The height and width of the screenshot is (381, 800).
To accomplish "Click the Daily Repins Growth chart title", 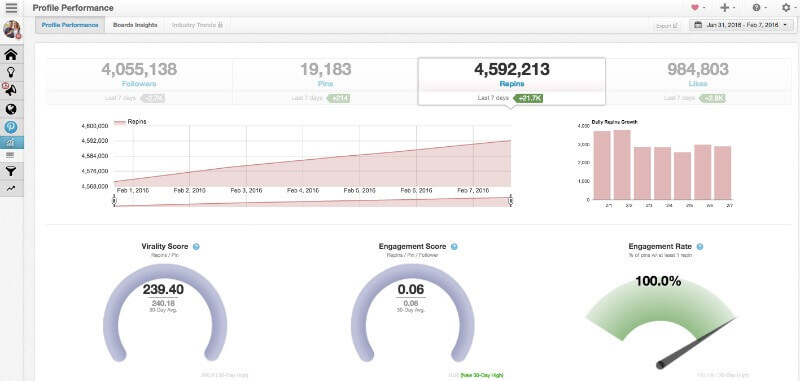I will [x=615, y=122].
